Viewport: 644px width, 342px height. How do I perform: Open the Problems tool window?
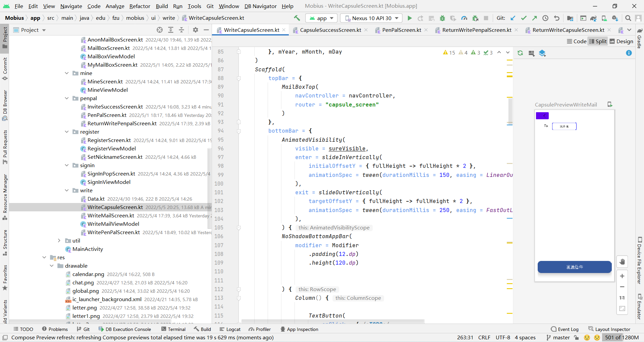(55, 329)
